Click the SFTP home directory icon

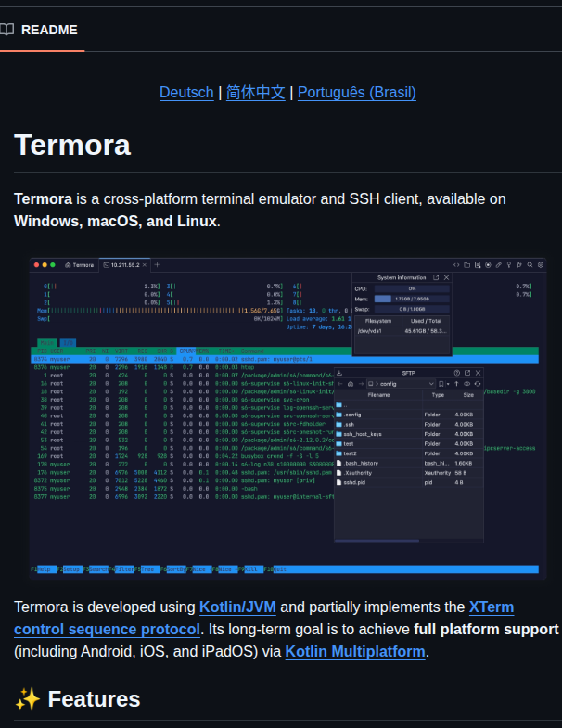tap(351, 384)
